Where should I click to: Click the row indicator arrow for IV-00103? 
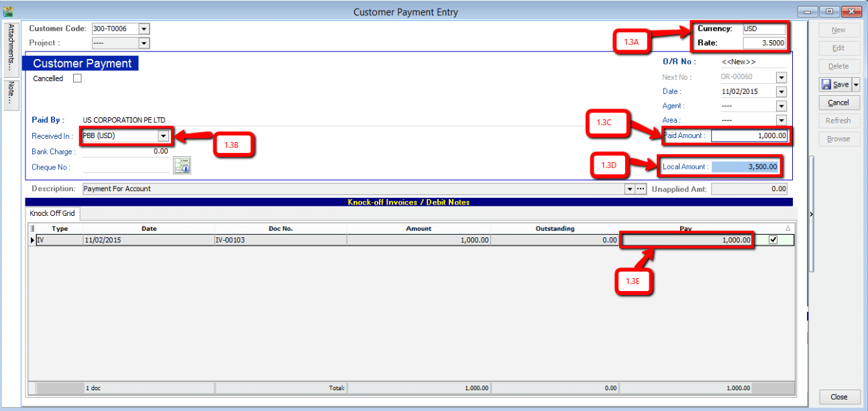(32, 239)
